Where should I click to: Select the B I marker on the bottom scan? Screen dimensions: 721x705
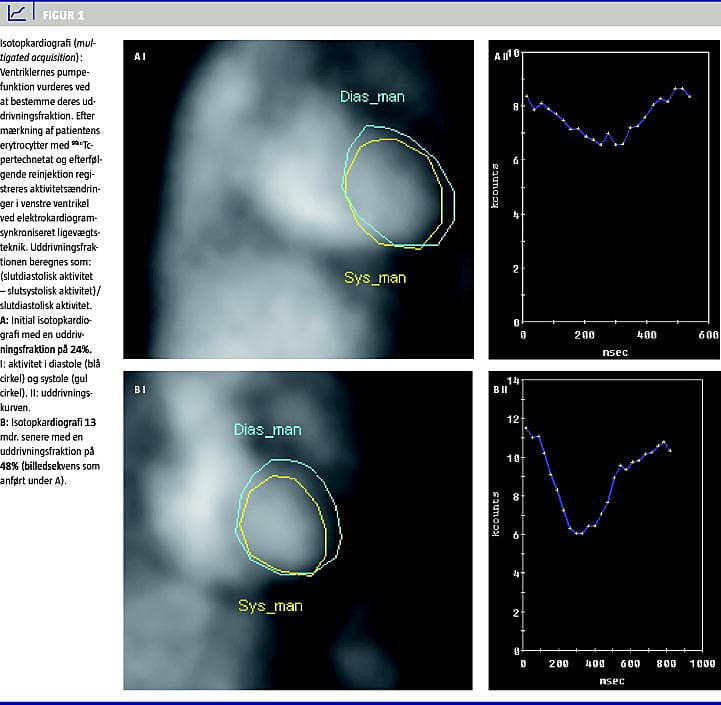[140, 388]
